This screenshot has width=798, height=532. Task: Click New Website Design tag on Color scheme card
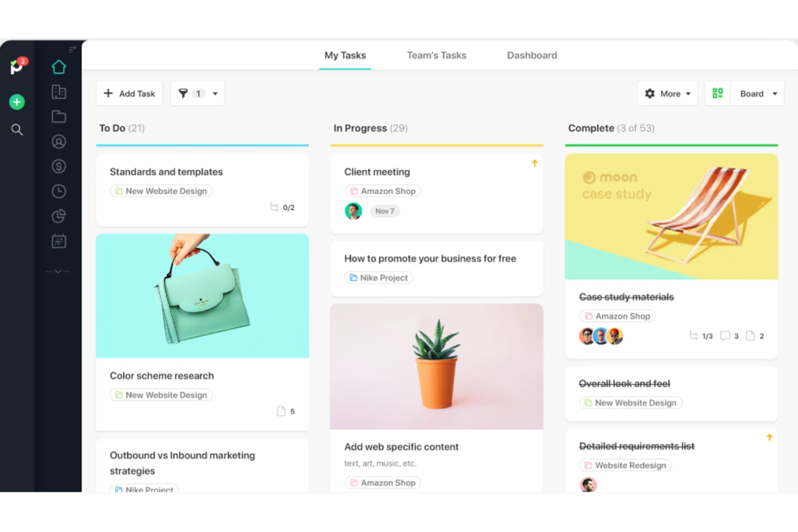point(161,395)
